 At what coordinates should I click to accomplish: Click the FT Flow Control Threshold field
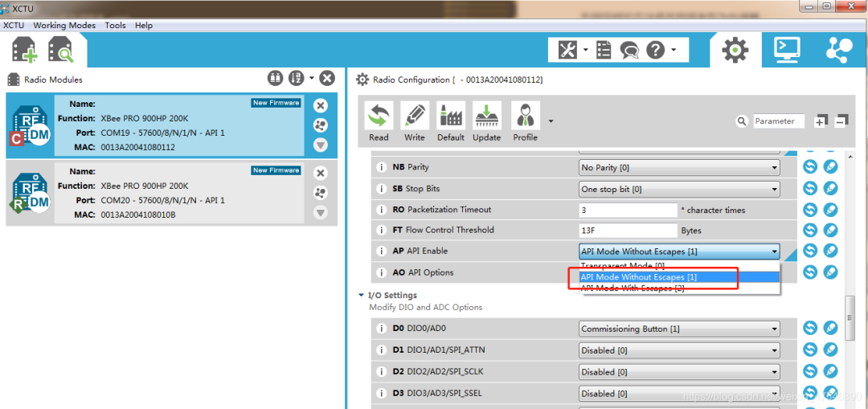628,231
